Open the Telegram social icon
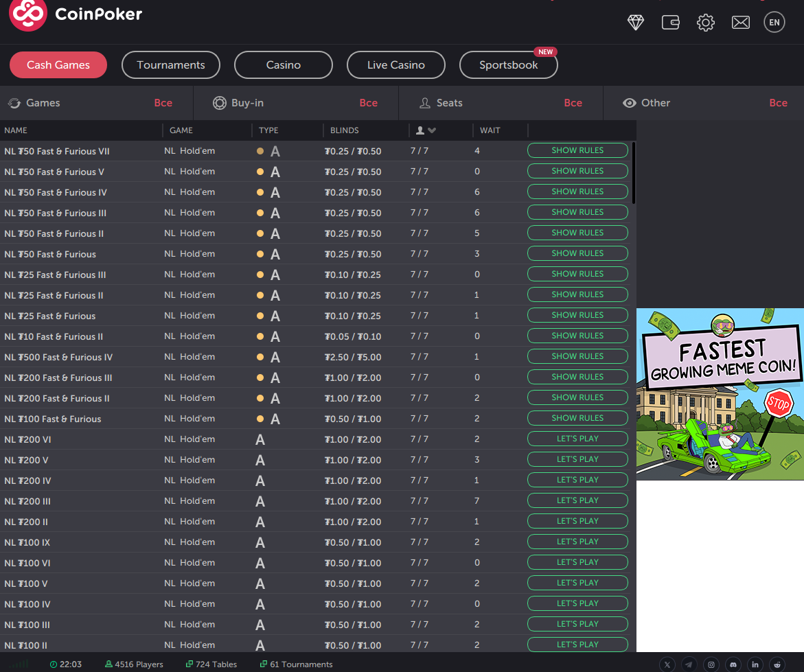Image resolution: width=804 pixels, height=672 pixels. tap(689, 664)
